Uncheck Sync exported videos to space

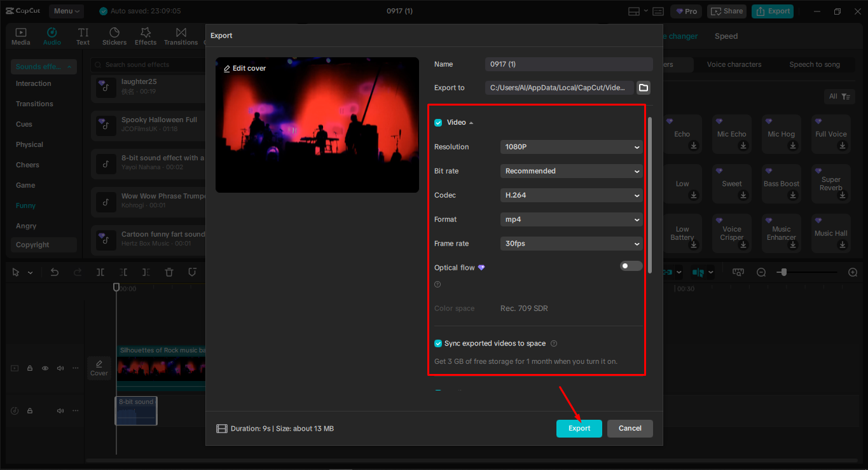pos(438,343)
